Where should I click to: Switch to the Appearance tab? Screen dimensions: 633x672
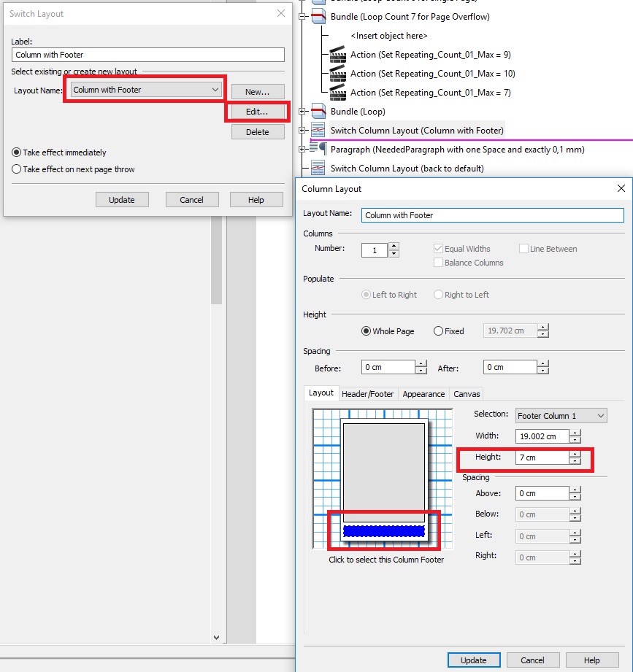(x=423, y=393)
